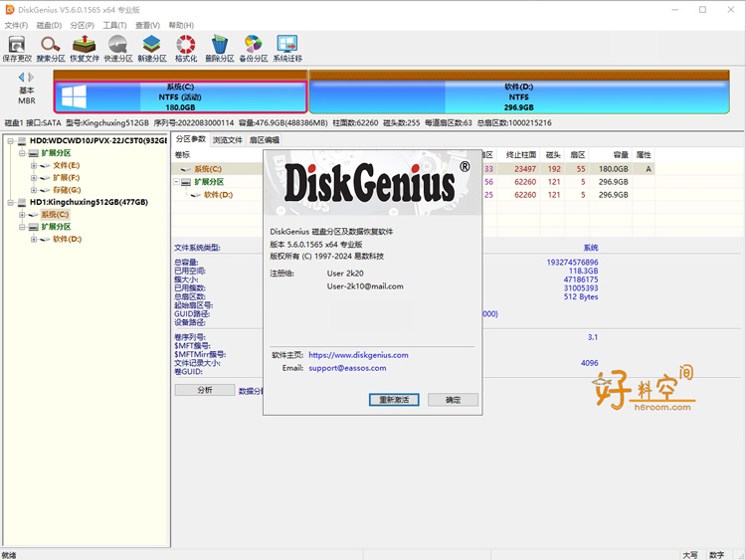746x560 pixels.
Task: Launch the 恢复文件 file recovery tool
Action: (x=85, y=49)
